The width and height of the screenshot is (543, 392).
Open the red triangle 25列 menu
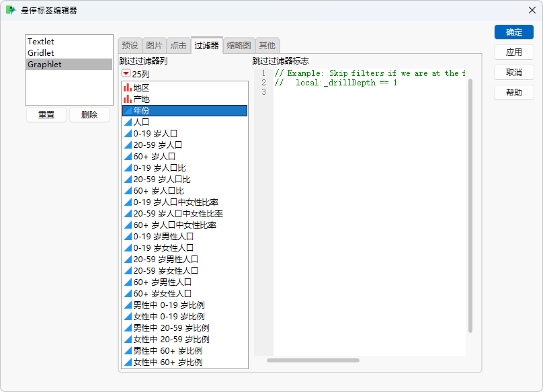coord(126,73)
